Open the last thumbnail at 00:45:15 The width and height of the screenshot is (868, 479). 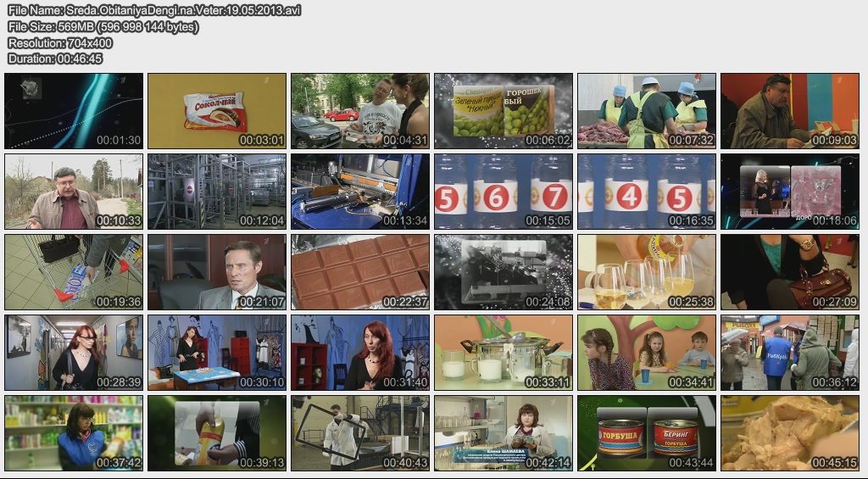[x=790, y=433]
